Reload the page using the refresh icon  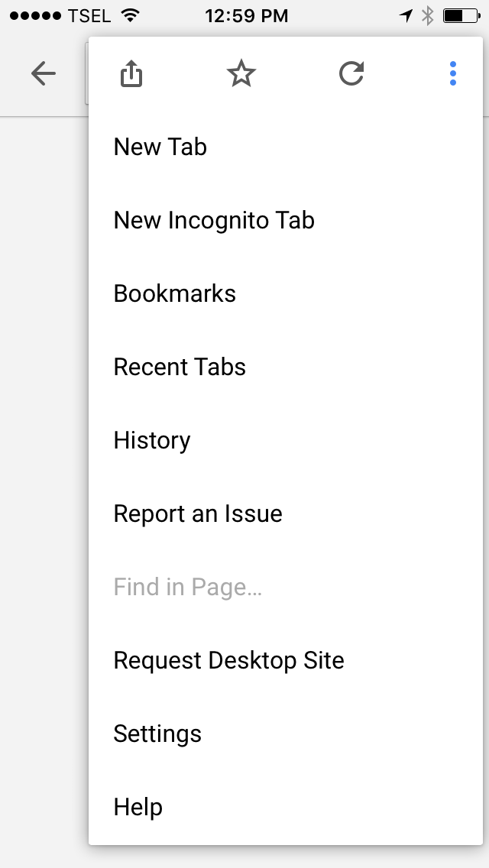click(351, 74)
